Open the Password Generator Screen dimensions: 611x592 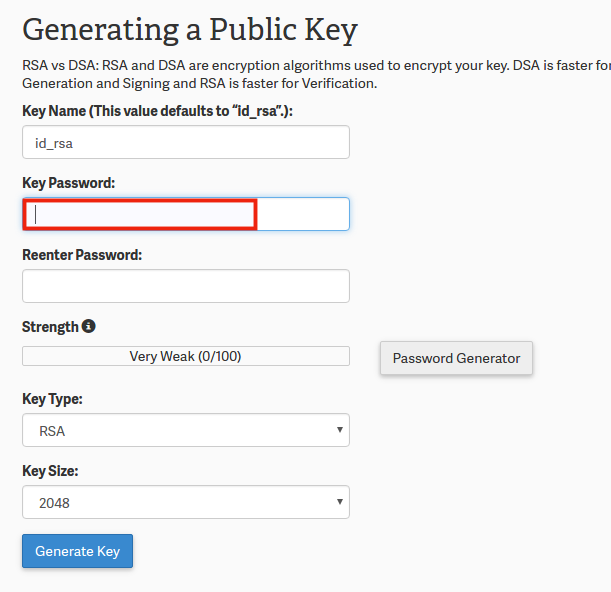point(456,358)
